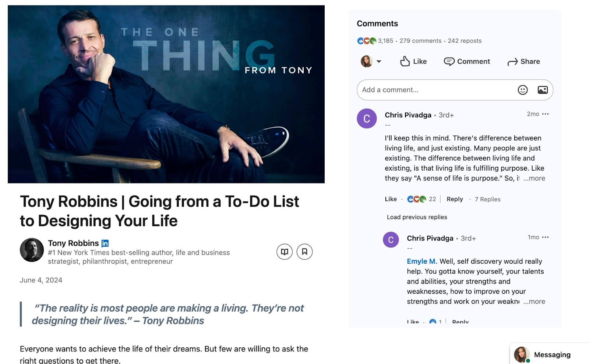This screenshot has height=364, width=589.
Task: Open the comment field via the Comment bubble icon
Action: 449,61
